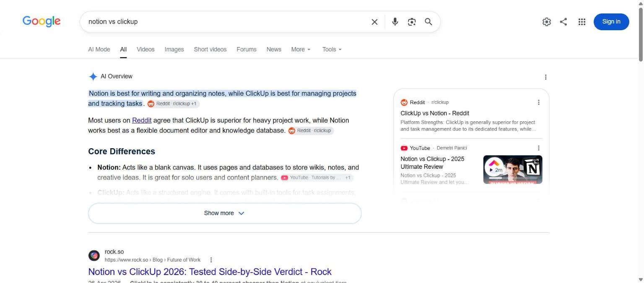
Task: Click the AI Overview sparkle icon
Action: pos(93,76)
